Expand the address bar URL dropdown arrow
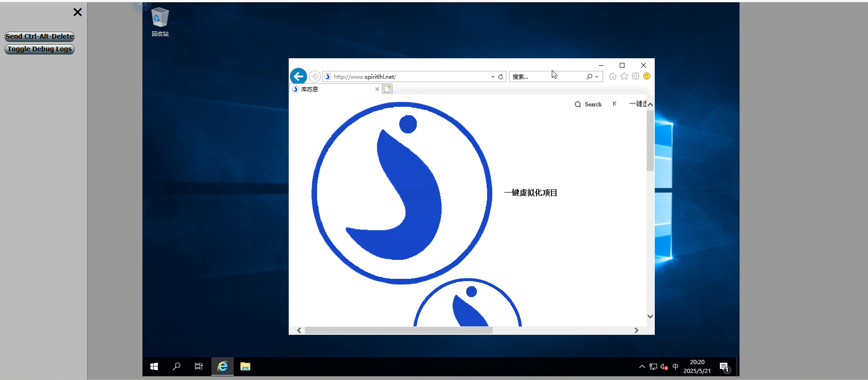This screenshot has height=380, width=868. click(x=493, y=77)
